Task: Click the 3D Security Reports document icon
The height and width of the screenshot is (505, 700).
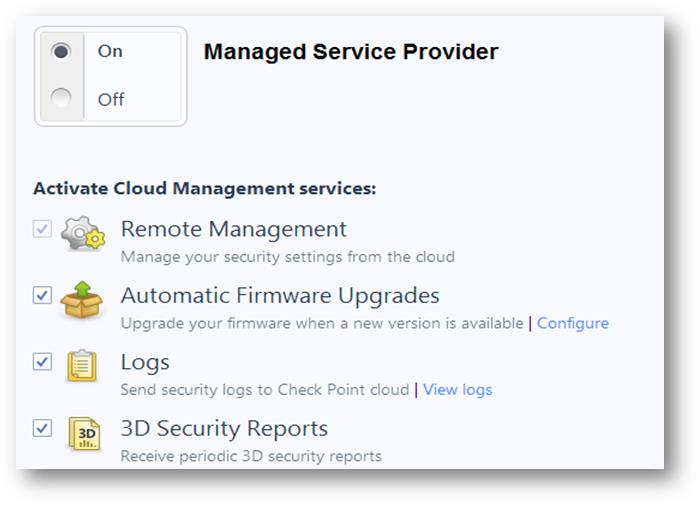Action: 82,432
